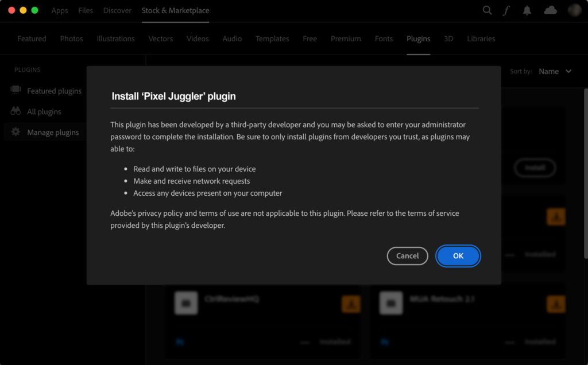Image resolution: width=588 pixels, height=365 pixels.
Task: Select the Templates tab
Action: [272, 38]
